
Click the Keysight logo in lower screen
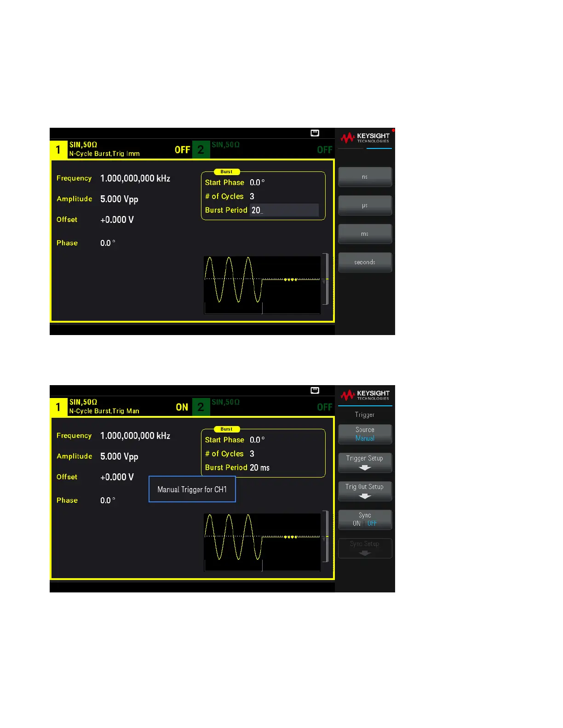point(365,395)
